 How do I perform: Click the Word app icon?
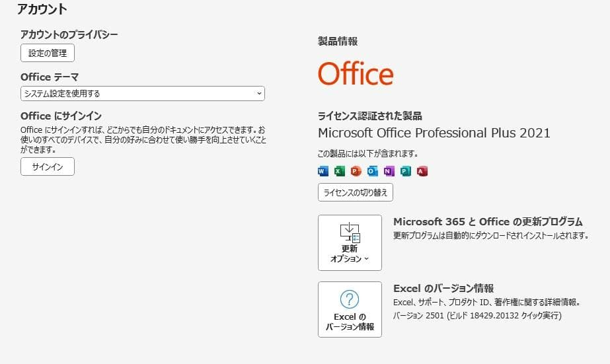pyautogui.click(x=323, y=171)
